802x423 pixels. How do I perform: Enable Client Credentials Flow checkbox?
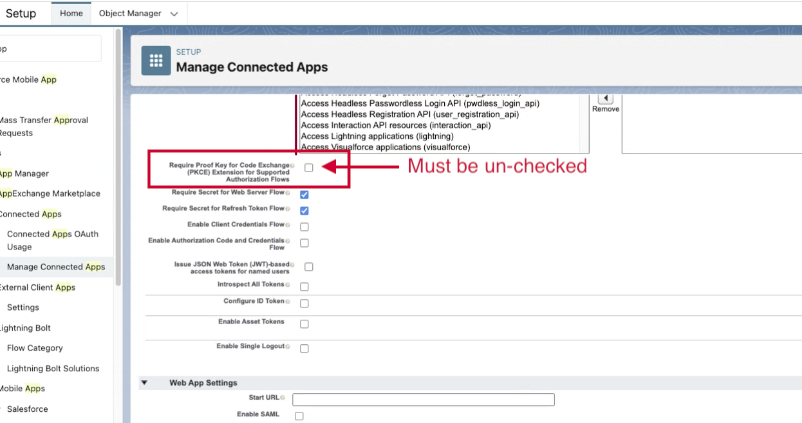click(x=304, y=227)
